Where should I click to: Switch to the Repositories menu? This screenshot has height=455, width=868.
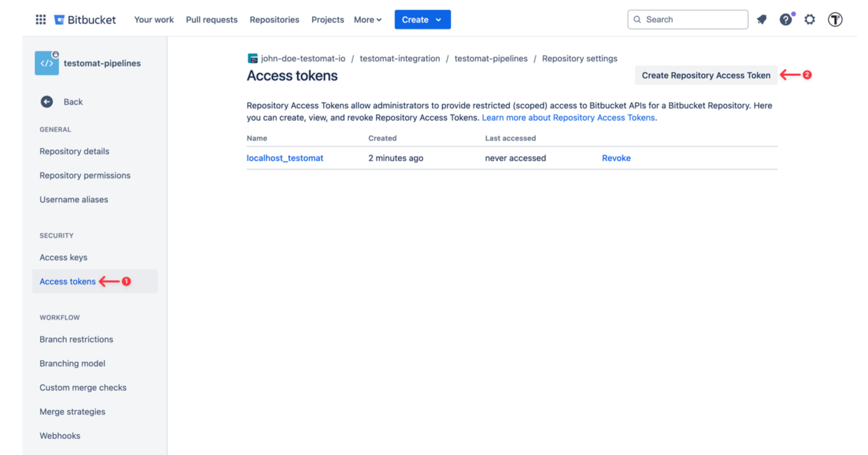click(274, 20)
